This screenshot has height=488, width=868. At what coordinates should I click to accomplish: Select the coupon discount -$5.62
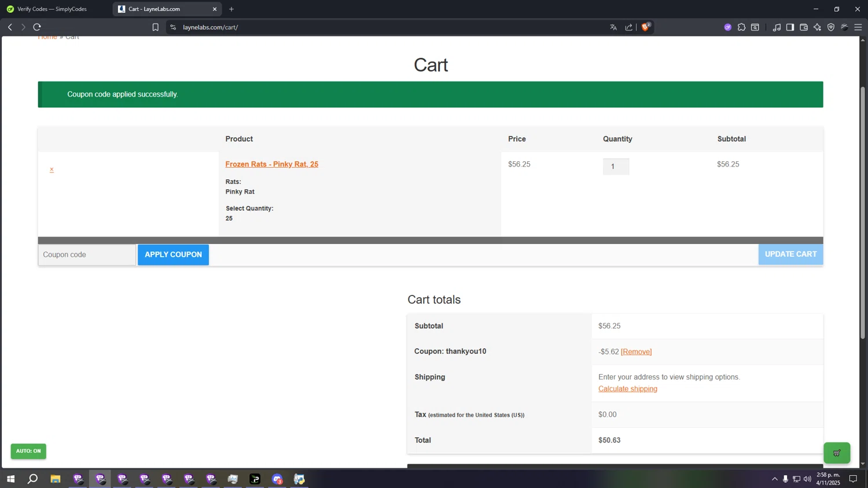point(609,352)
